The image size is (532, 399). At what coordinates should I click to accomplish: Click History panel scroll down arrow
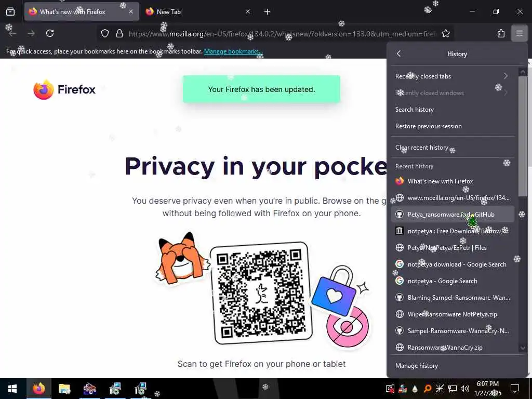(x=523, y=348)
